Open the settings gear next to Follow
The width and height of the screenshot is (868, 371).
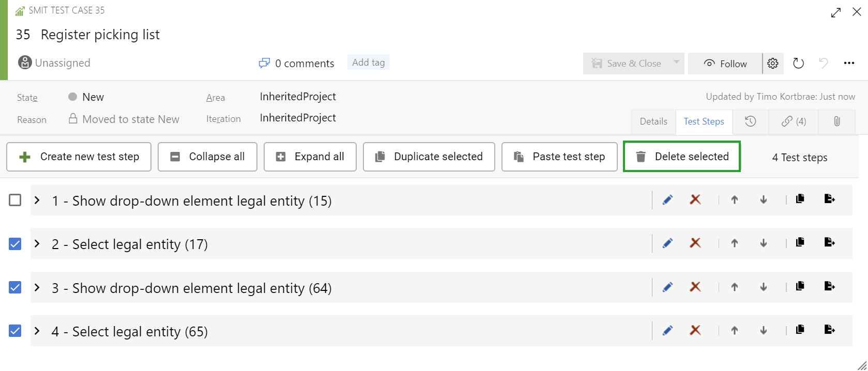coord(773,64)
